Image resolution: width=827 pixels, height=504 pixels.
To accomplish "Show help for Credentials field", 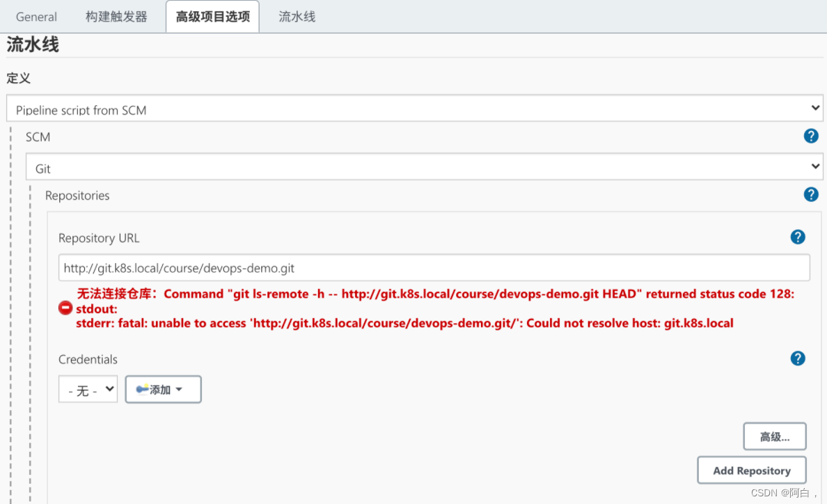I will (x=798, y=359).
